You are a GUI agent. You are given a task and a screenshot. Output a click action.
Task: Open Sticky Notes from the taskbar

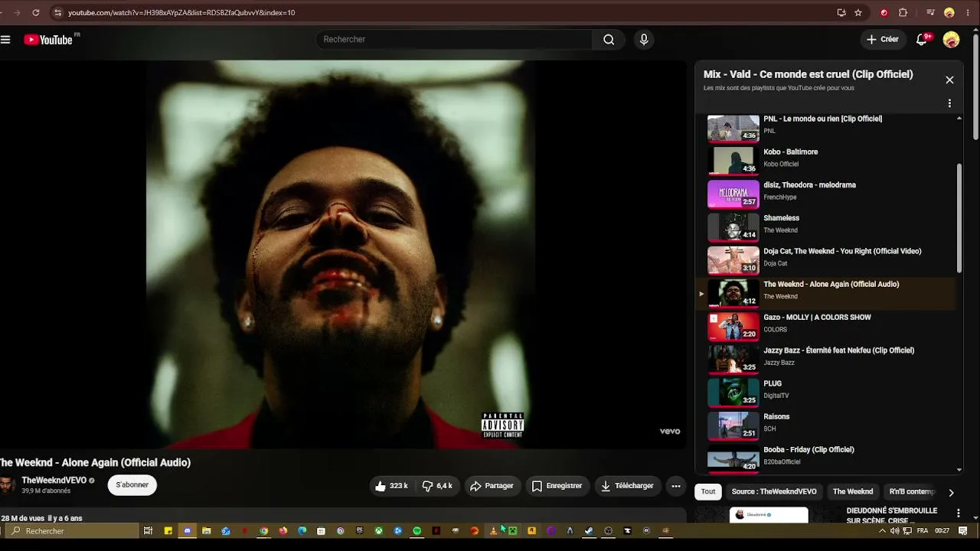coord(168,531)
